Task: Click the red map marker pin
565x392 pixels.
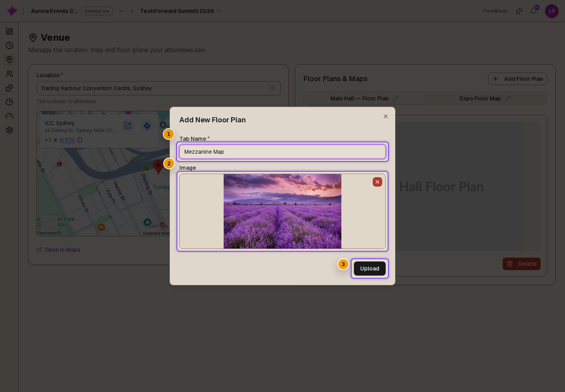Action: click(158, 167)
